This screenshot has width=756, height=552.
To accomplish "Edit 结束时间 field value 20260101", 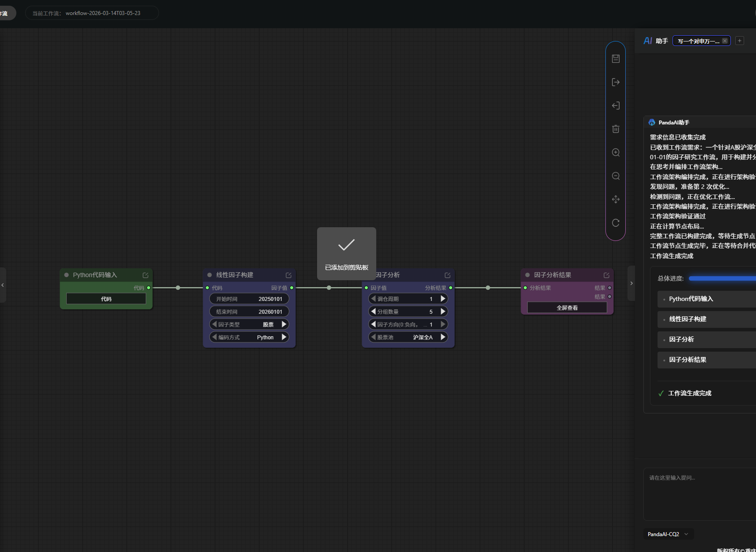I will (x=249, y=312).
